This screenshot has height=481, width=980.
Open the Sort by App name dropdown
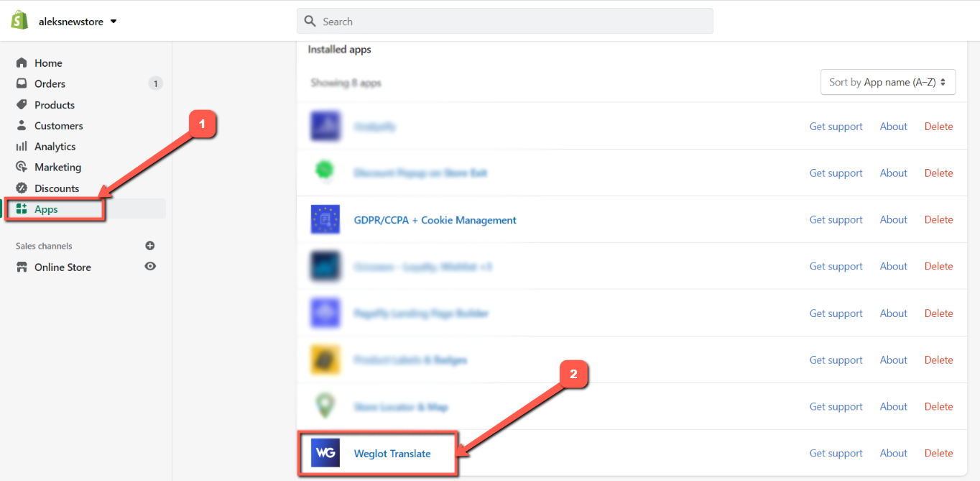point(888,82)
